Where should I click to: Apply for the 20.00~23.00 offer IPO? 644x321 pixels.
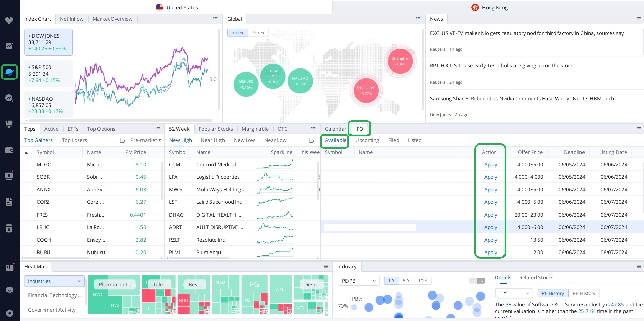pos(490,215)
